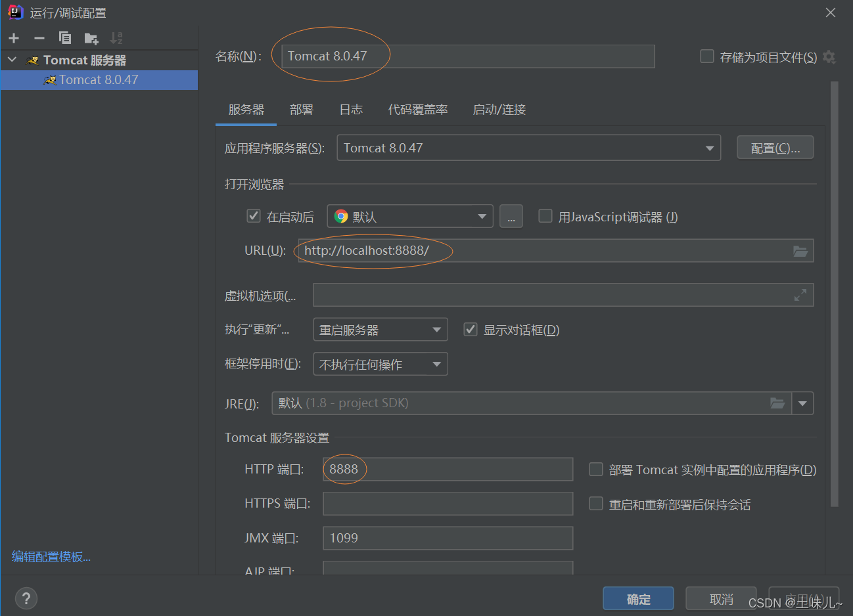Image resolution: width=853 pixels, height=616 pixels.
Task: Expand the VM options field
Action: (x=800, y=296)
